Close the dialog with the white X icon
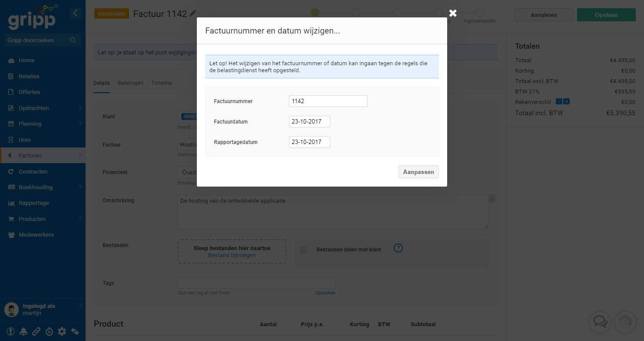The width and height of the screenshot is (644, 341). (x=453, y=13)
